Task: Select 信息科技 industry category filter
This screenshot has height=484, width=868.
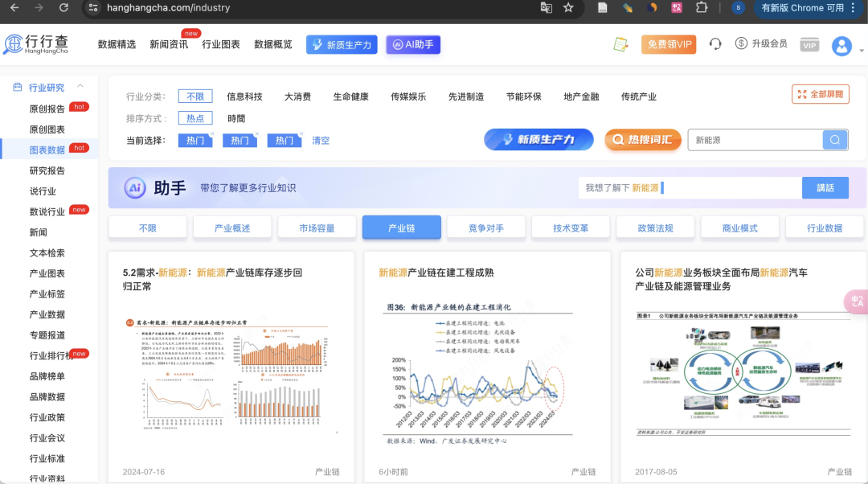Action: click(x=244, y=96)
